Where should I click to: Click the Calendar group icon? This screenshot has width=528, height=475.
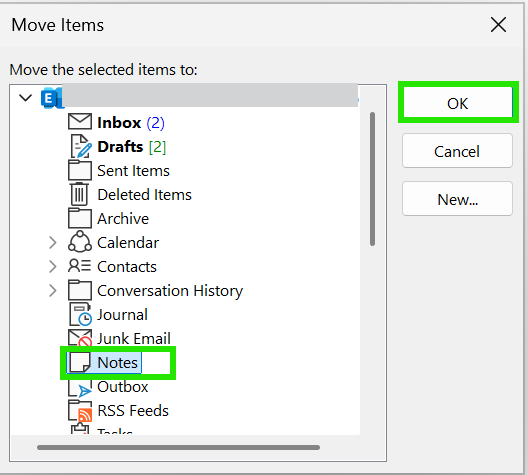[80, 242]
